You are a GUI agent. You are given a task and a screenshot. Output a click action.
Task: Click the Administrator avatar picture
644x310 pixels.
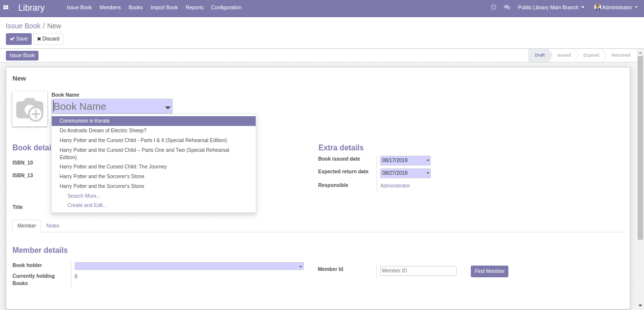(597, 7)
